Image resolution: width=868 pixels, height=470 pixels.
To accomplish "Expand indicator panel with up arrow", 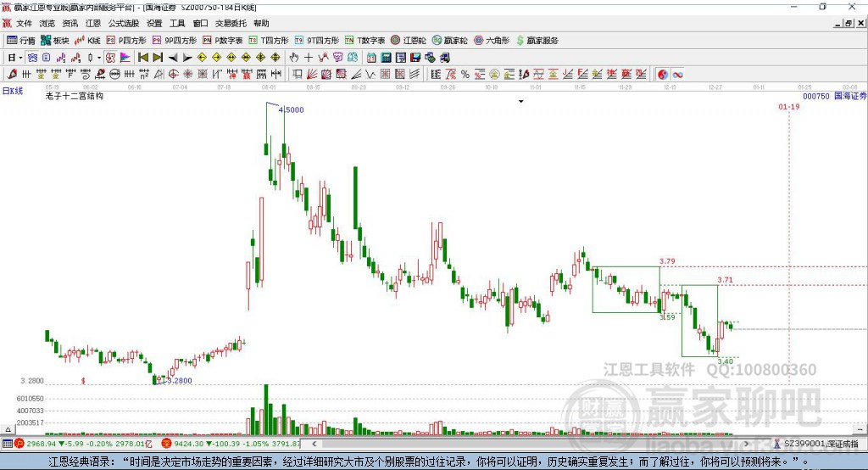I will [x=8, y=429].
